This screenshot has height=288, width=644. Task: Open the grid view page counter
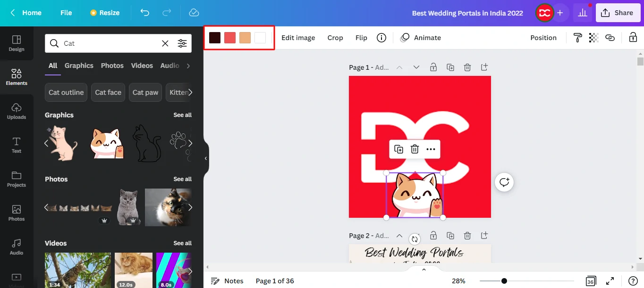[591, 281]
